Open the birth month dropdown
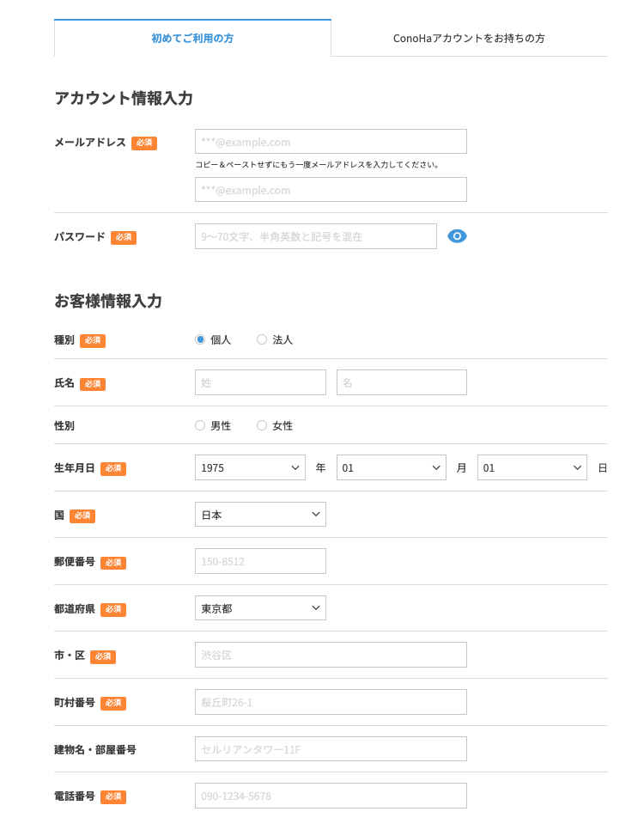The height and width of the screenshot is (836, 644). coord(391,468)
